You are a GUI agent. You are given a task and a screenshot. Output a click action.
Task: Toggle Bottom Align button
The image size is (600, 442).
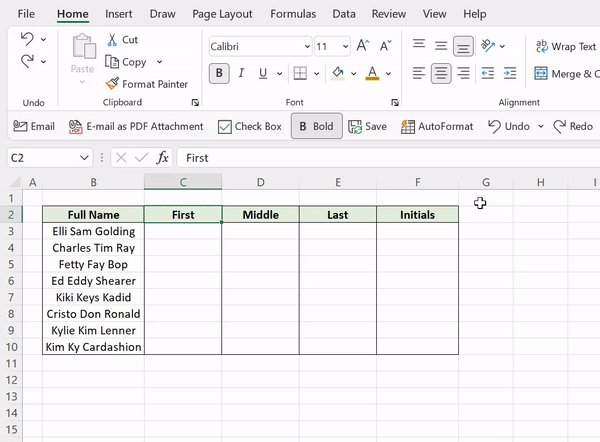[x=463, y=46]
